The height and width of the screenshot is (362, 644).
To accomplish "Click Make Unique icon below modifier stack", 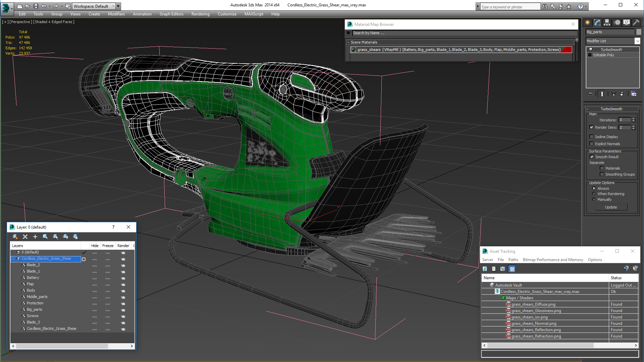I will point(613,94).
